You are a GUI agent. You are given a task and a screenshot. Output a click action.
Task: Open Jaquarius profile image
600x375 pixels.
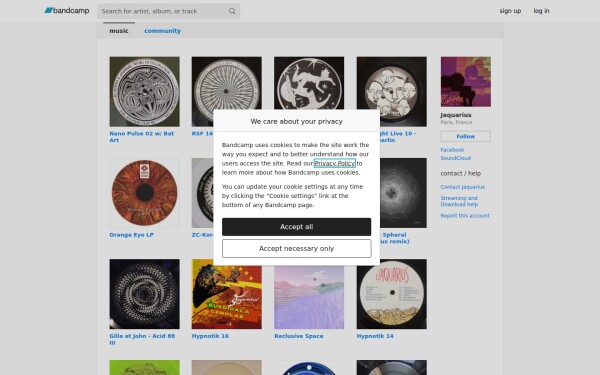(x=465, y=82)
